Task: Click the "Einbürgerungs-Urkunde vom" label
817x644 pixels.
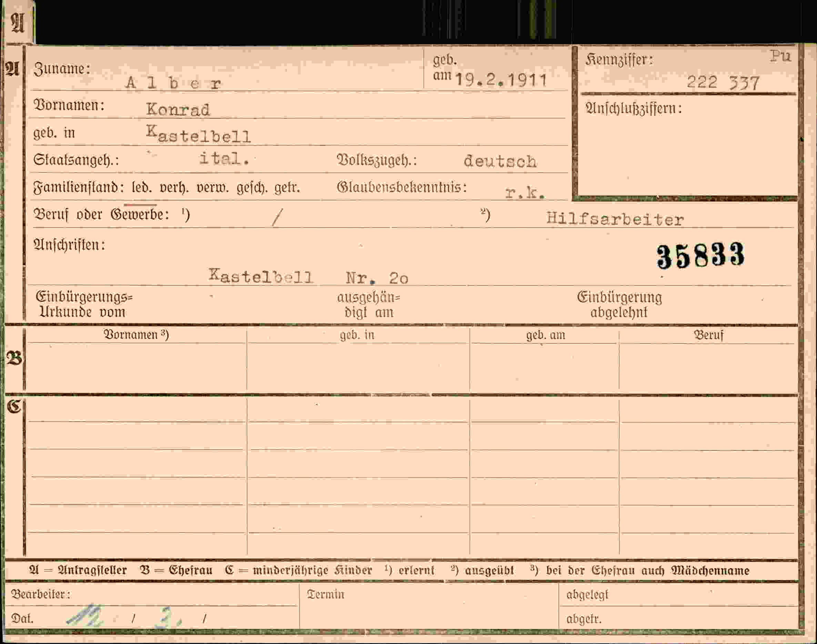Action: [x=84, y=305]
